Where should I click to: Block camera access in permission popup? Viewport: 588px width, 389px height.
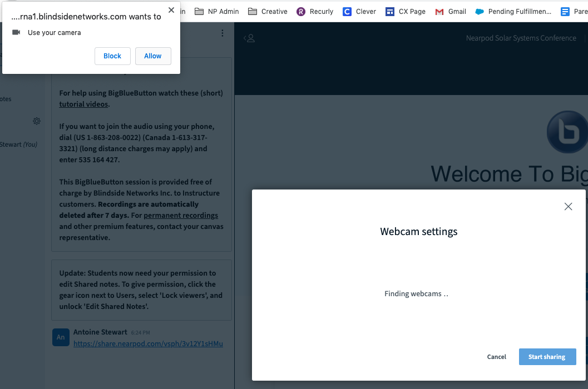[x=112, y=56]
